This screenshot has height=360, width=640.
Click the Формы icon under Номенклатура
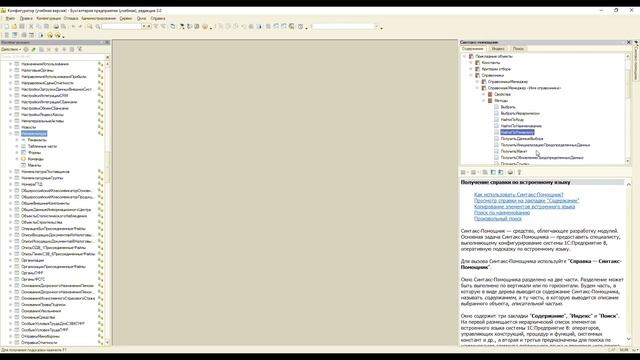(24, 153)
